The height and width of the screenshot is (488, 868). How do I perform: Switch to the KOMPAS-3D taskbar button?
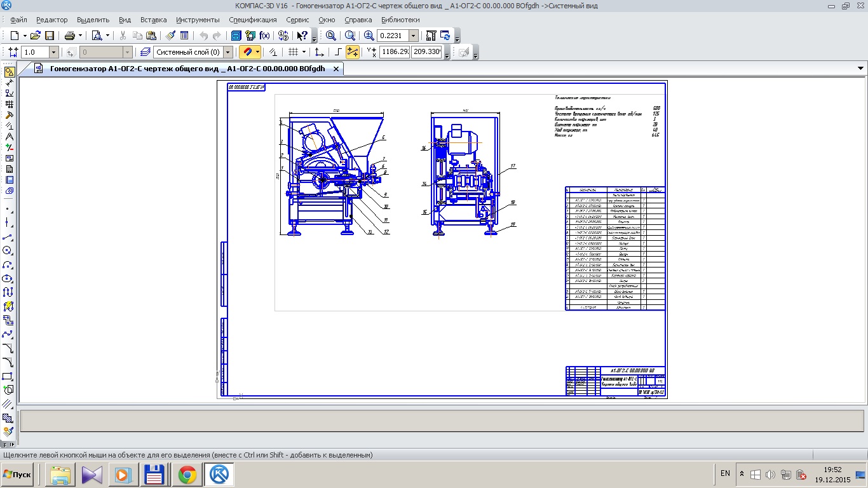pyautogui.click(x=219, y=475)
